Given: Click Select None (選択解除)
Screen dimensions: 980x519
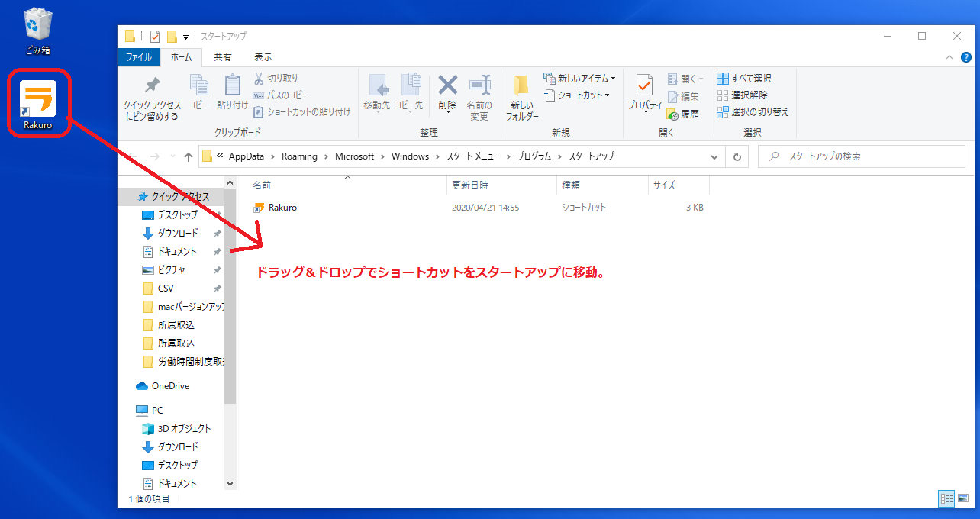Looking at the screenshot, I should [x=743, y=95].
